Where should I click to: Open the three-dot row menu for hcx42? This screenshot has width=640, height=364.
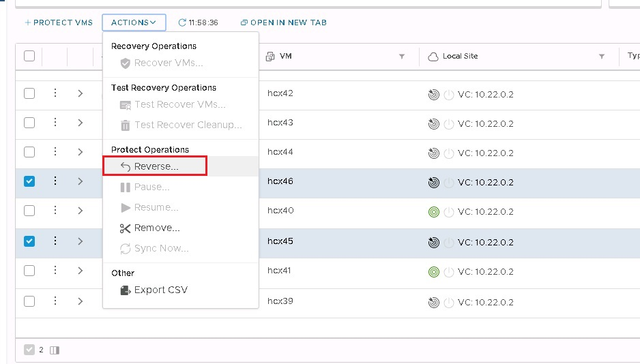coord(55,93)
